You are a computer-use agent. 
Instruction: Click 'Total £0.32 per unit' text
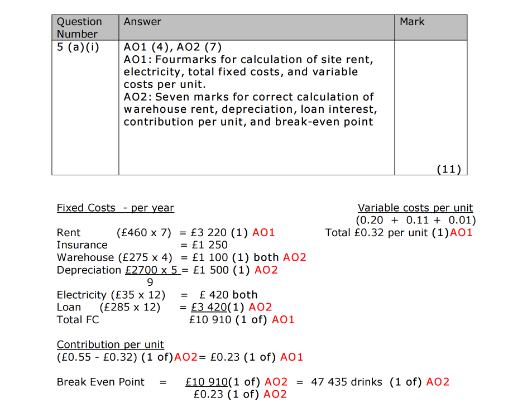click(377, 233)
